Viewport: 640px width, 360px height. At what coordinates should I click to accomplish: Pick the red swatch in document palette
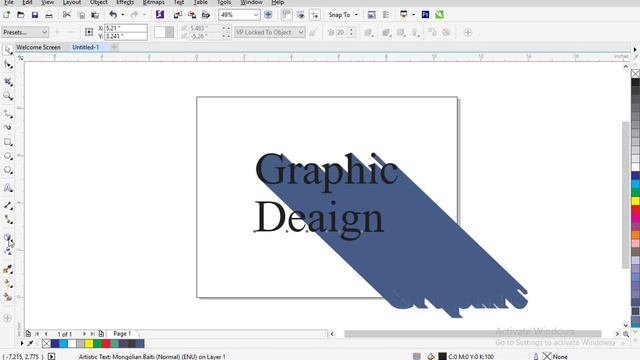click(x=106, y=344)
